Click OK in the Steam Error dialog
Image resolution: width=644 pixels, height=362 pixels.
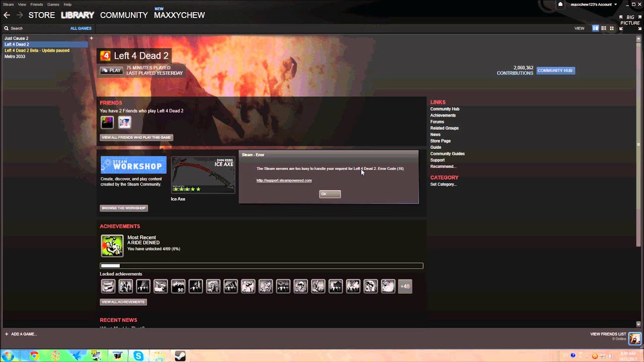[x=330, y=194]
